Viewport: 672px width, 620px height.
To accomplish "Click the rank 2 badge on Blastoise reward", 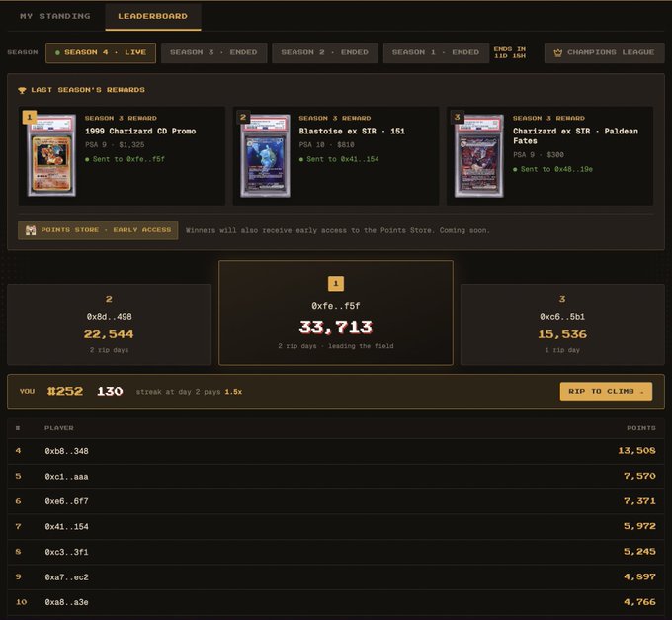I will click(x=243, y=117).
